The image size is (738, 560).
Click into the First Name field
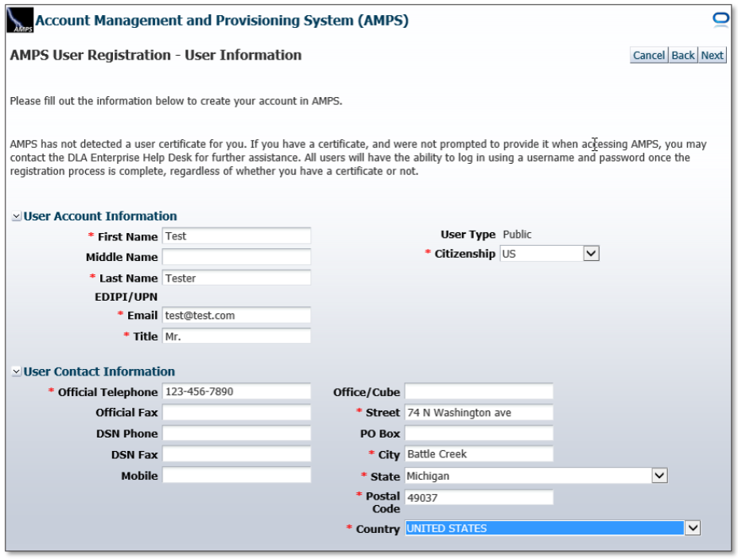tap(236, 235)
